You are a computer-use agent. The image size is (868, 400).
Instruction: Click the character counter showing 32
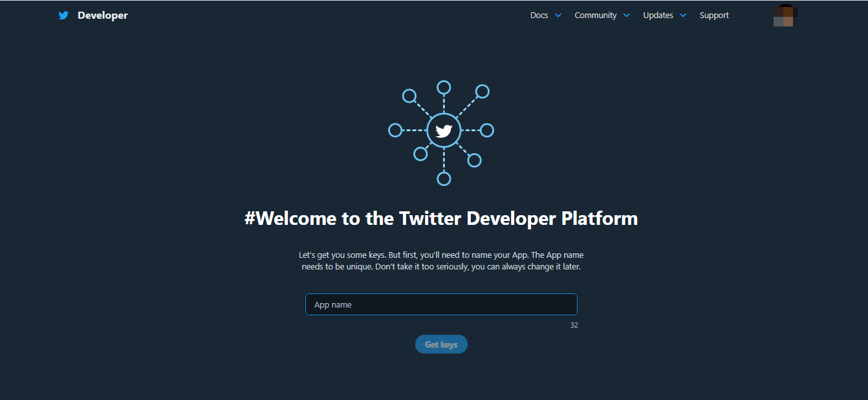pyautogui.click(x=574, y=325)
